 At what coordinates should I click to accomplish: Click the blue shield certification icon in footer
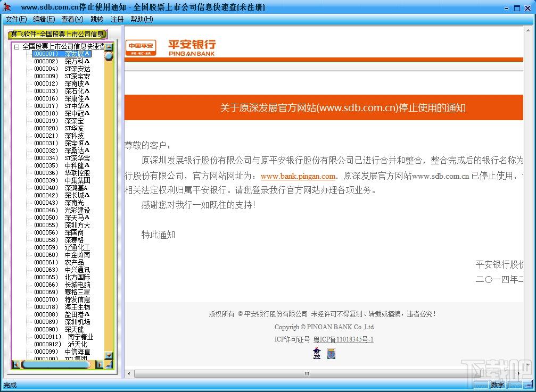pos(331,354)
